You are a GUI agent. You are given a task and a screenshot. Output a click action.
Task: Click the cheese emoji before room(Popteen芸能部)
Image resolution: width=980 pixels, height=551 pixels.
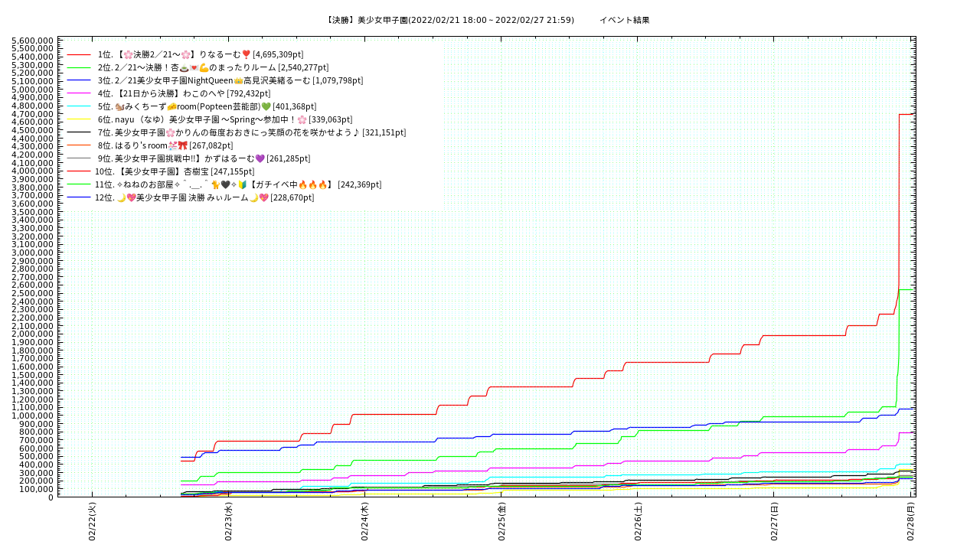[171, 106]
